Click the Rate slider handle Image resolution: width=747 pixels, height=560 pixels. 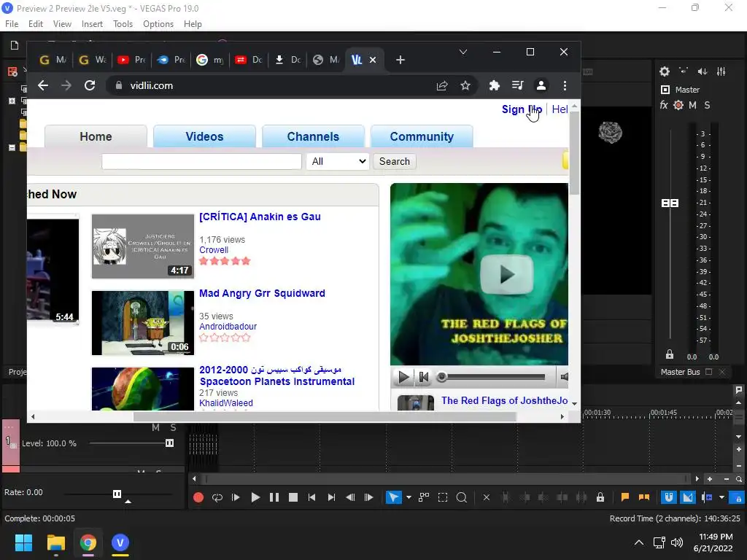[x=117, y=494]
